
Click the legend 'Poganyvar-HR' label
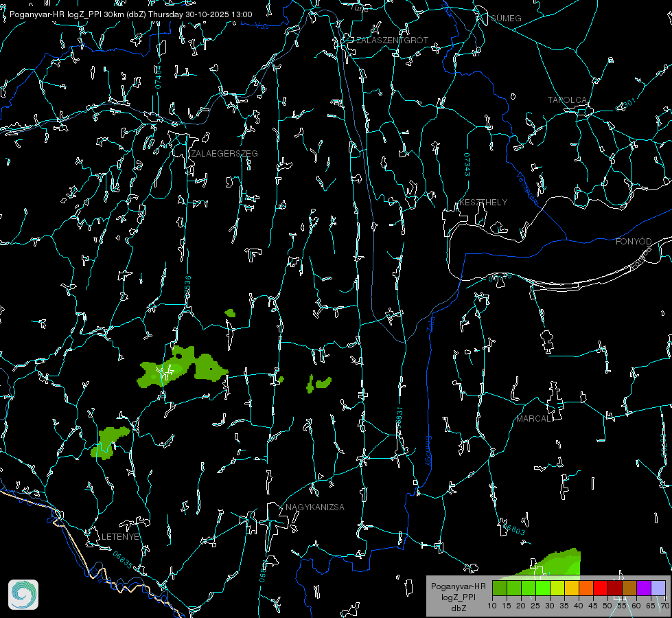click(x=458, y=586)
